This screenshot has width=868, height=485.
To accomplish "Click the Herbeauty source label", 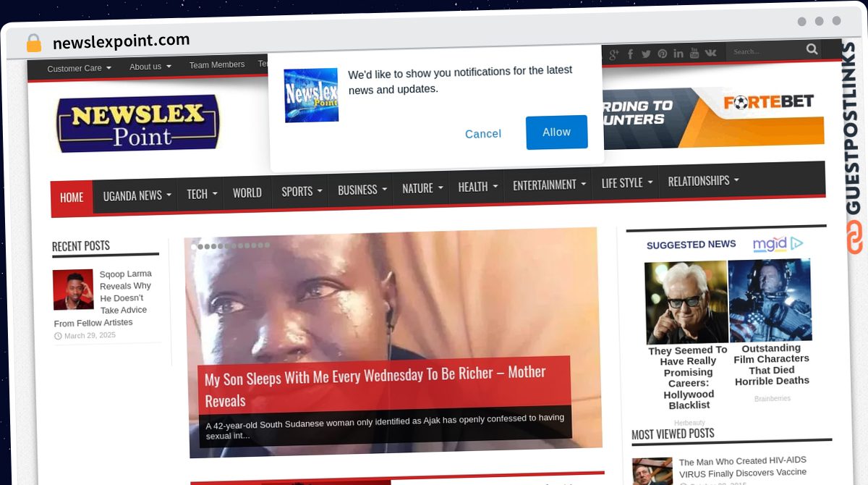I will (689, 423).
